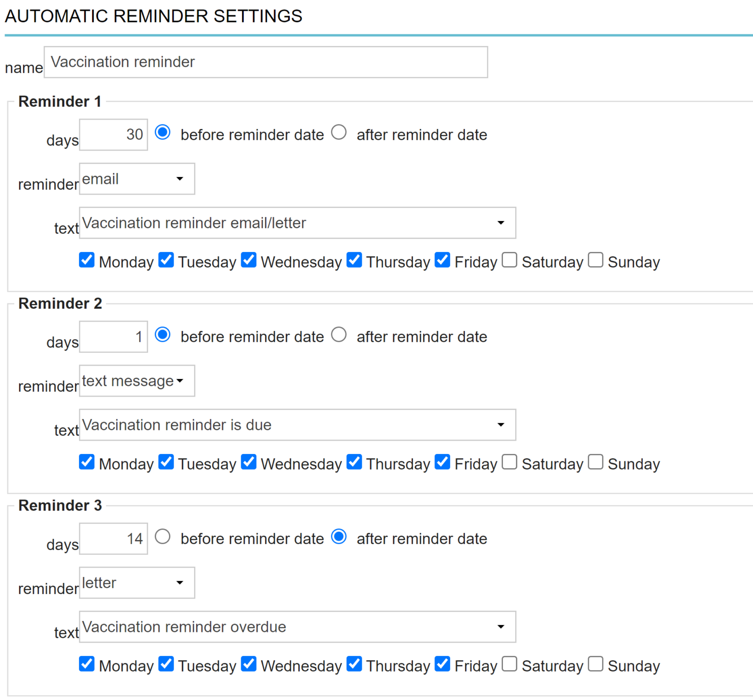This screenshot has width=753, height=700.
Task: Toggle Friday checkbox in Reminder 2
Action: (442, 462)
